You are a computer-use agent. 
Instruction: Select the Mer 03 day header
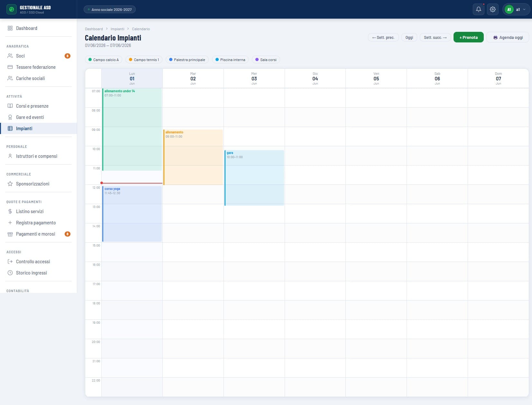(x=254, y=78)
